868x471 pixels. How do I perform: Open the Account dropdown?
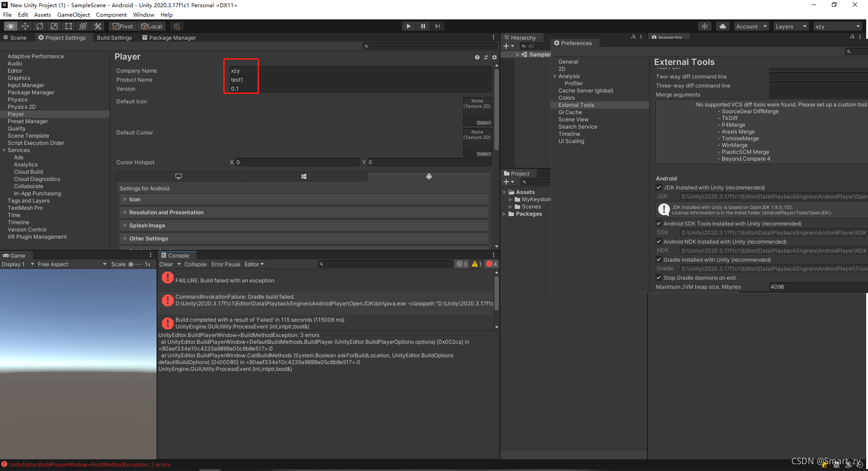click(x=751, y=26)
